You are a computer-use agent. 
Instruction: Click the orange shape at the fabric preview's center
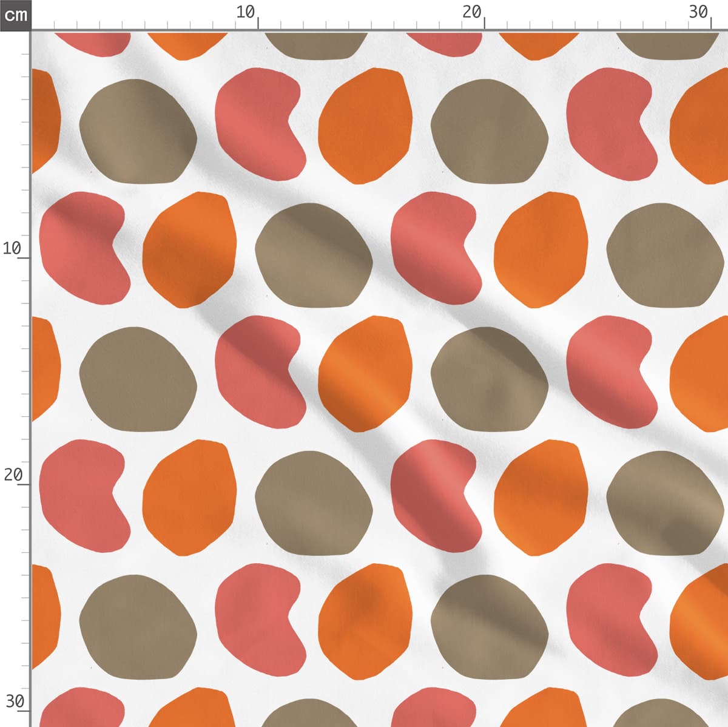point(364,373)
